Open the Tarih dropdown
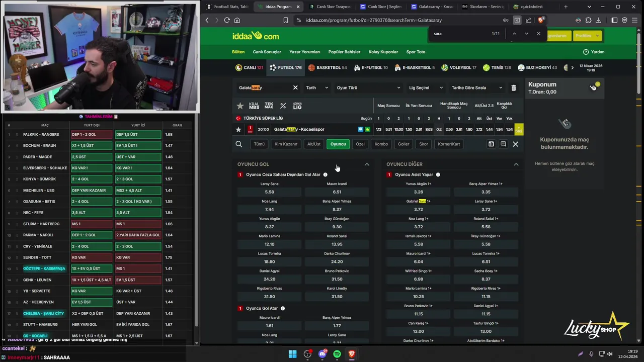Image resolution: width=644 pixels, height=362 pixels. click(x=317, y=87)
